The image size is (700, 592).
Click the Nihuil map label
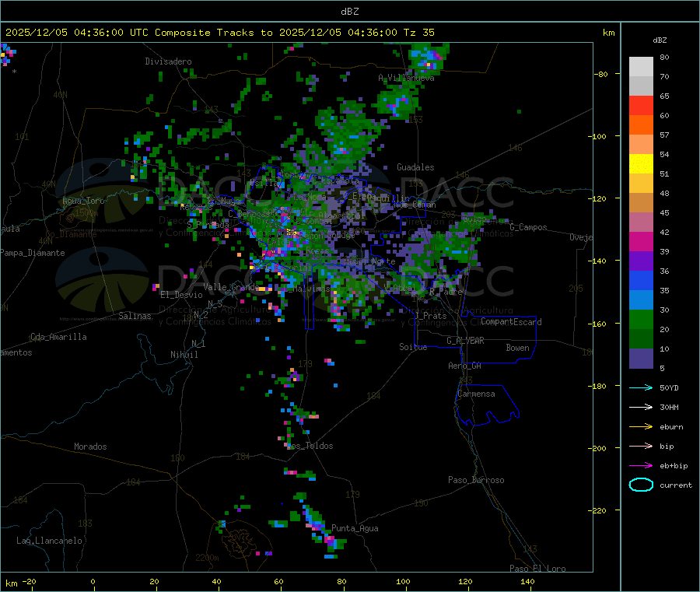tap(184, 355)
